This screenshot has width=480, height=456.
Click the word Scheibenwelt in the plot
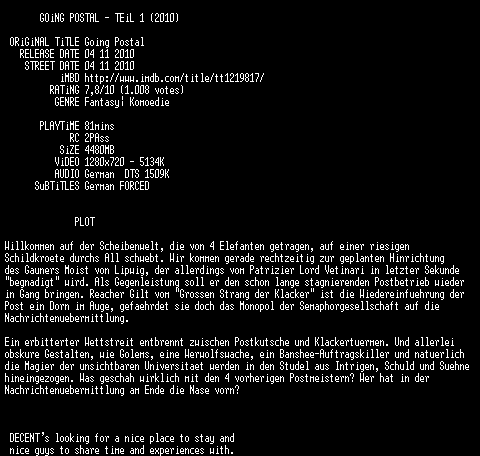pos(129,246)
